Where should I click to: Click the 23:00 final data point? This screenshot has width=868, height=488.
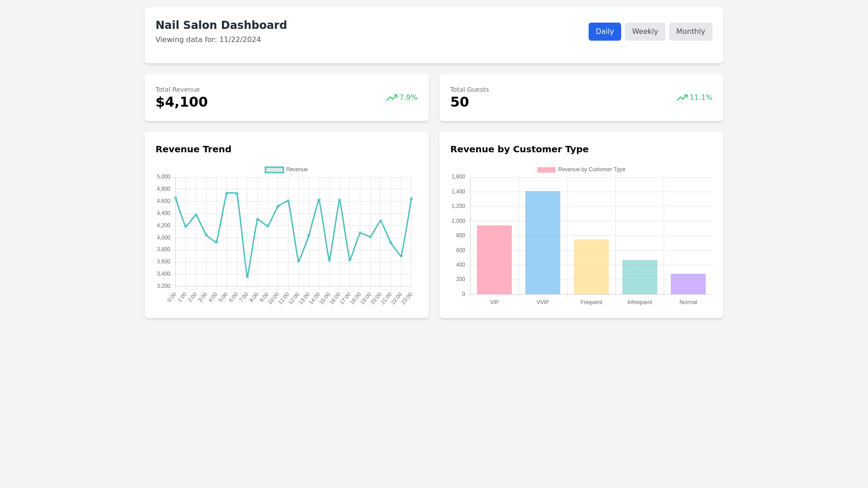411,198
